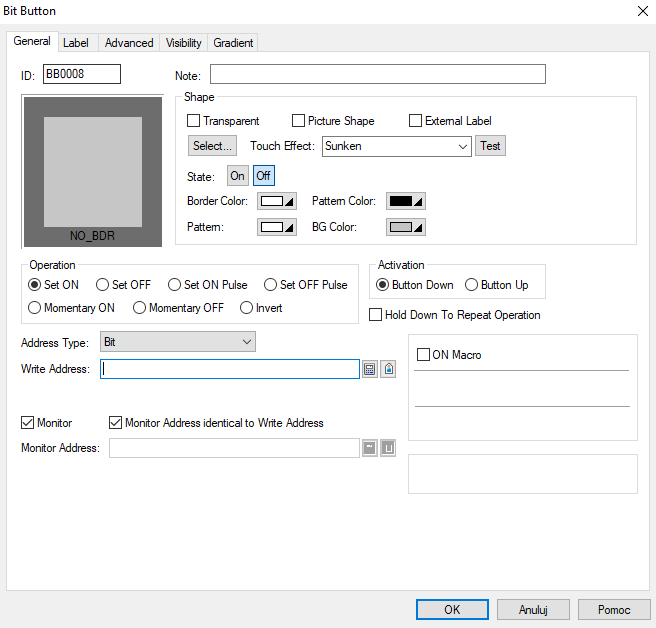This screenshot has width=656, height=628.
Task: Click tag lookup icon beside Write Address
Action: point(388,369)
